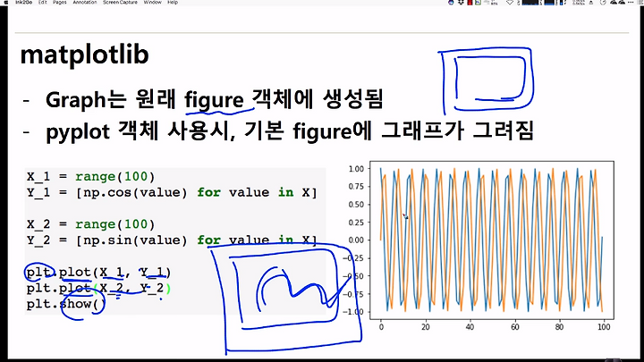This screenshot has width=644, height=362.
Task: Open the Ink2Go application menu
Action: [24, 2]
